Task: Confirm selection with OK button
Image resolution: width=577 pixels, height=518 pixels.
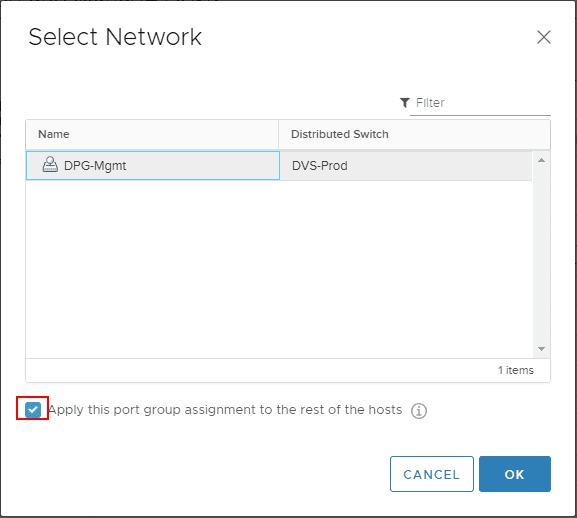Action: pos(514,474)
